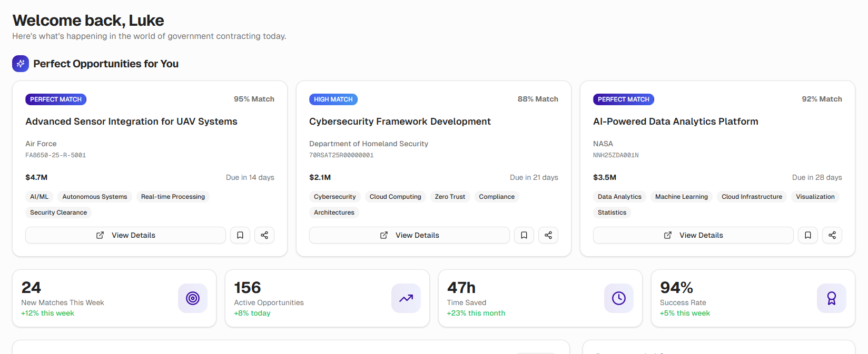The height and width of the screenshot is (354, 868).
Task: Select the Security Clearance tag
Action: tap(58, 213)
